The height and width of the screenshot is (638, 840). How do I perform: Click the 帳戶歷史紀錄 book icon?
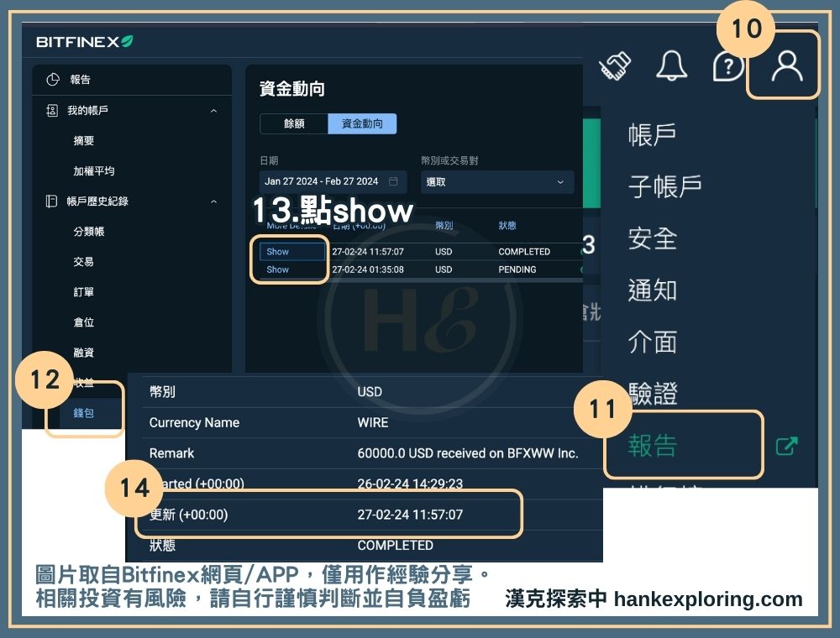click(51, 201)
